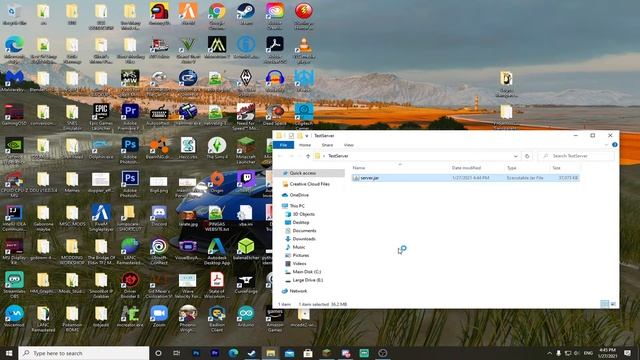The height and width of the screenshot is (360, 640).
Task: Switch to details view in status bar
Action: tap(604, 304)
